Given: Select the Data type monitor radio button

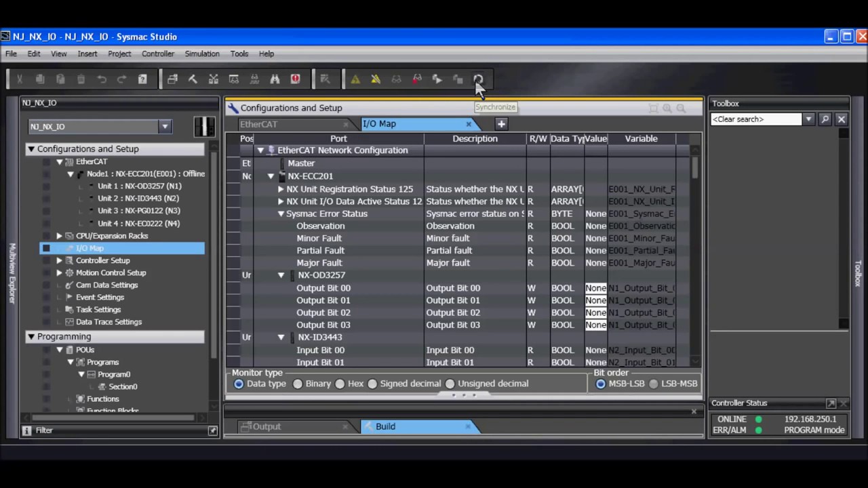Looking at the screenshot, I should pyautogui.click(x=239, y=384).
